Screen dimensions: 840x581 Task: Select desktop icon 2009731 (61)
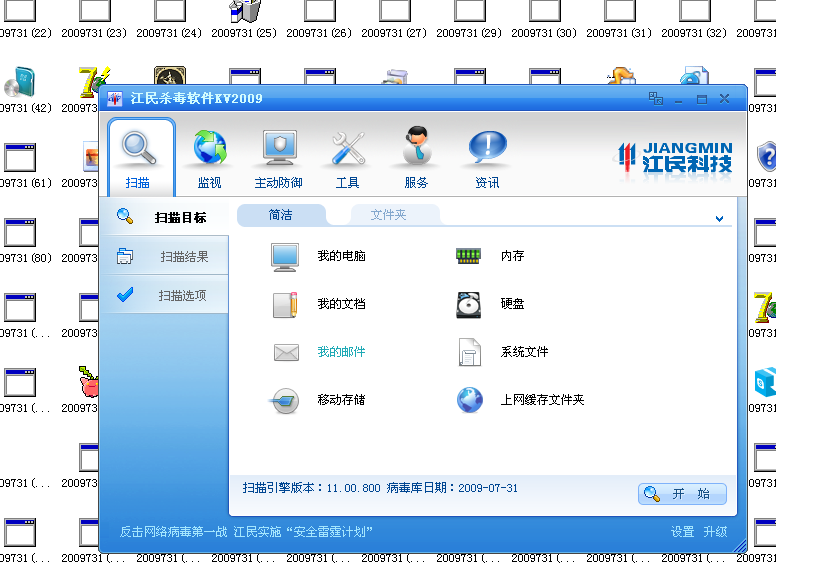tap(19, 164)
